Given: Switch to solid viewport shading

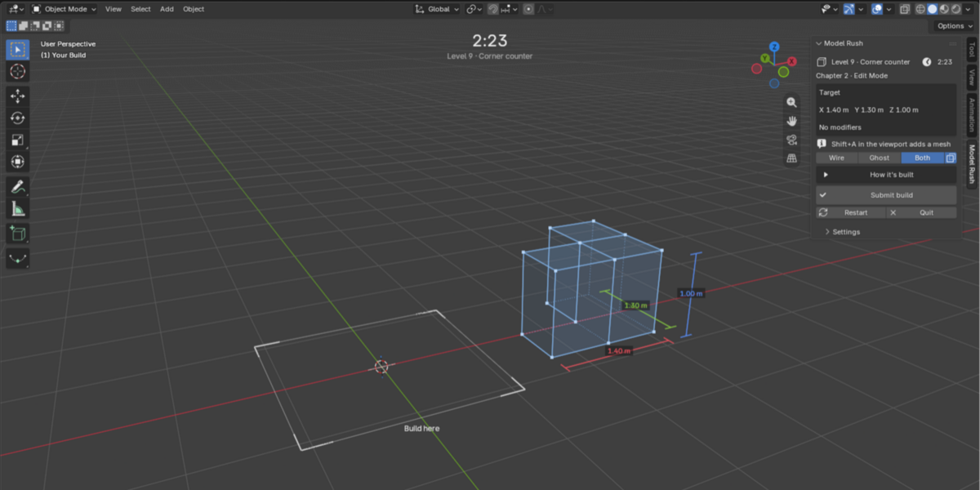Looking at the screenshot, I should tap(932, 9).
